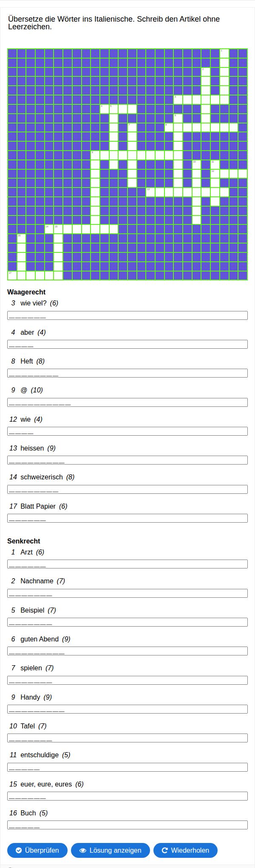255x868 pixels.
Task: Restart the puzzle with Wiederholen
Action: coord(185,850)
